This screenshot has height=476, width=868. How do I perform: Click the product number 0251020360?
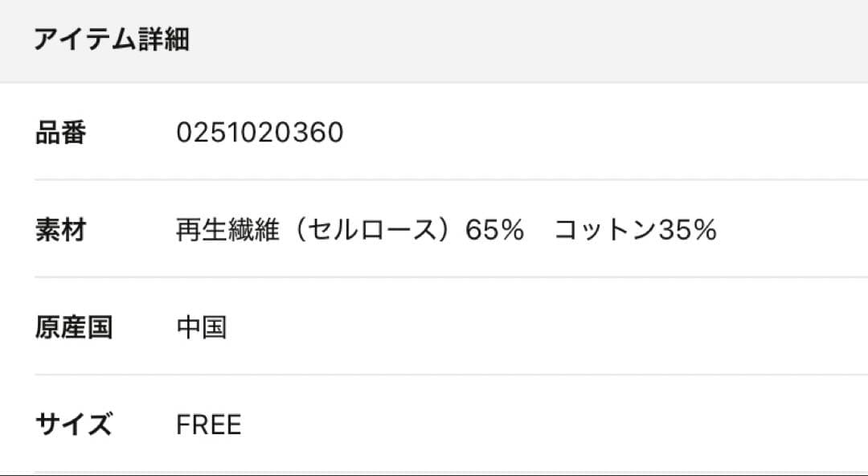coord(260,133)
